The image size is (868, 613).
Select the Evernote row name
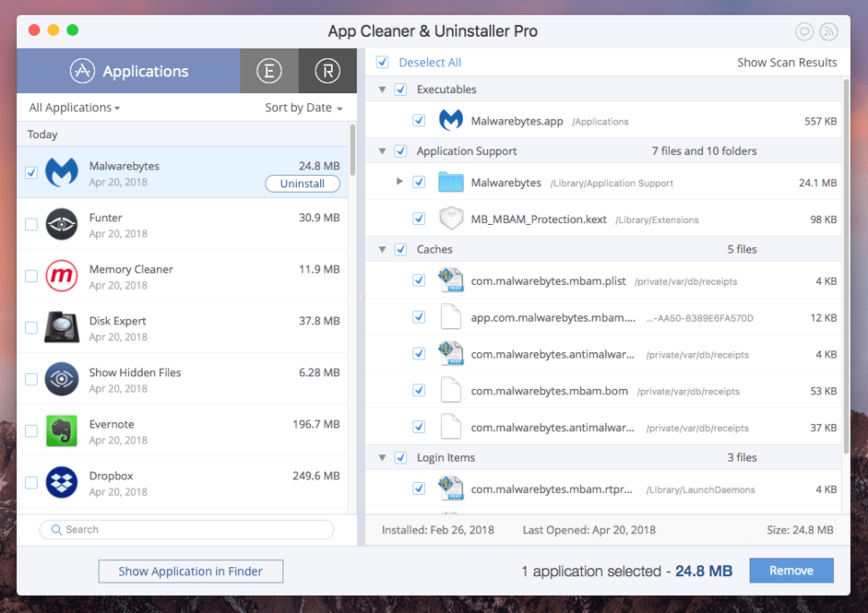[112, 424]
